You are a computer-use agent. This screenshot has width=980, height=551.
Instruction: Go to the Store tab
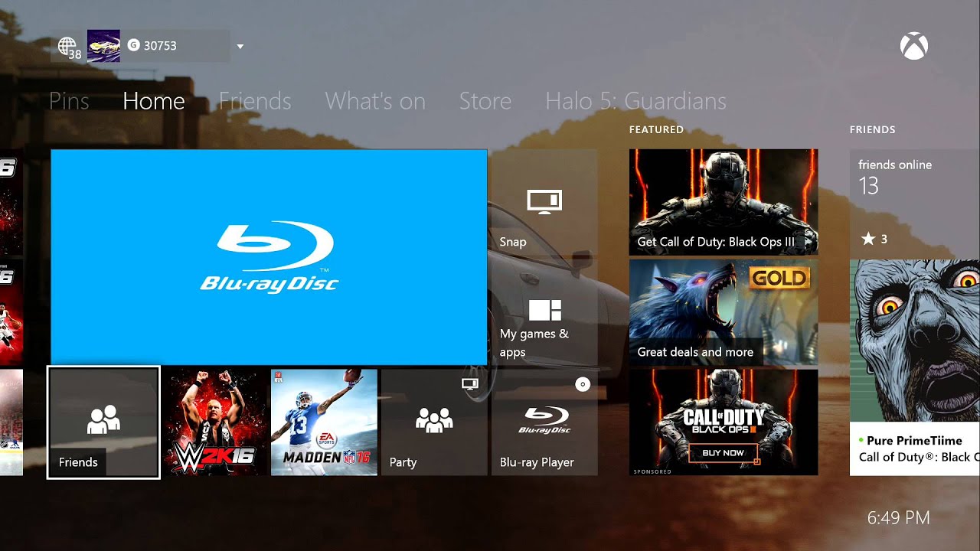click(485, 101)
